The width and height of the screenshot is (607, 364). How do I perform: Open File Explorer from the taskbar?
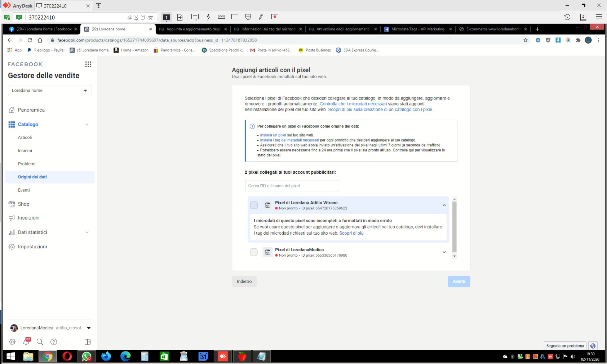coord(28,356)
